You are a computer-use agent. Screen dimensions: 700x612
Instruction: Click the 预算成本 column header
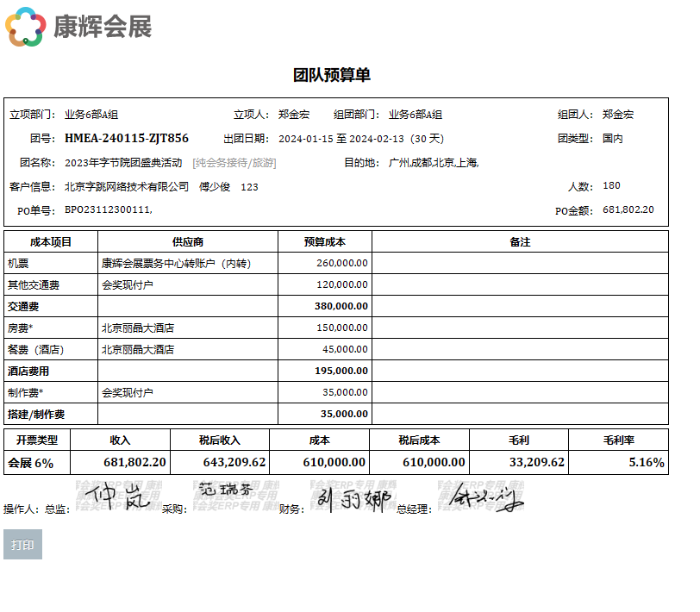[x=325, y=242]
